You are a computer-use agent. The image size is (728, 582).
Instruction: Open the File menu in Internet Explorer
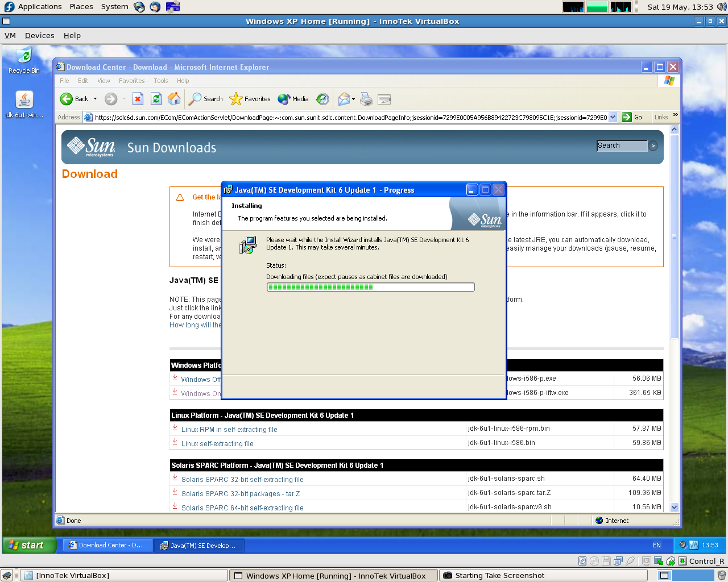point(64,81)
